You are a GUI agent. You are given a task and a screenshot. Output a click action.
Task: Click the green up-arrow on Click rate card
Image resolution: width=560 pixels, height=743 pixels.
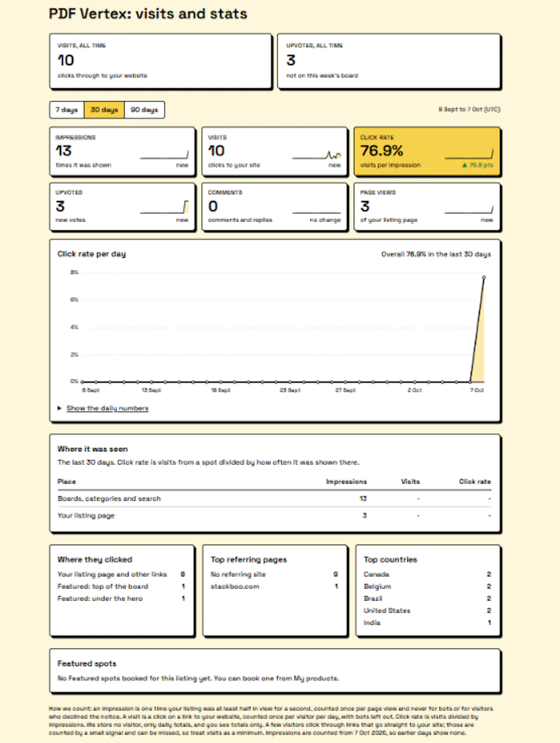[464, 165]
